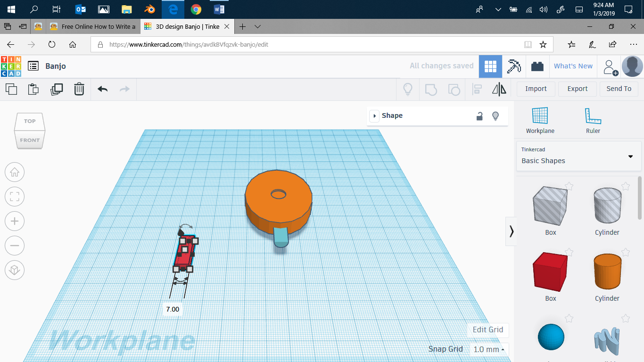Click the What's New link
644x362 pixels.
573,66
